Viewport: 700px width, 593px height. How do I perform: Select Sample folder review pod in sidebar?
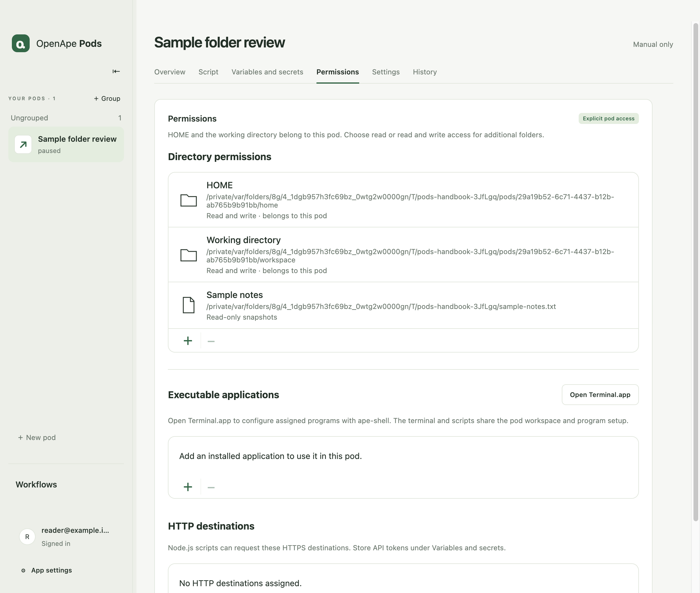pos(66,145)
